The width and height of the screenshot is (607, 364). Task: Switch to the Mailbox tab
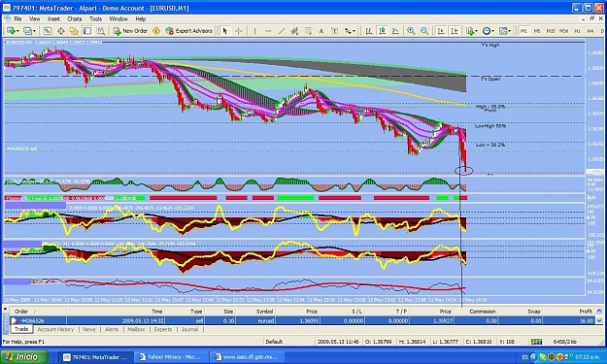(136, 330)
